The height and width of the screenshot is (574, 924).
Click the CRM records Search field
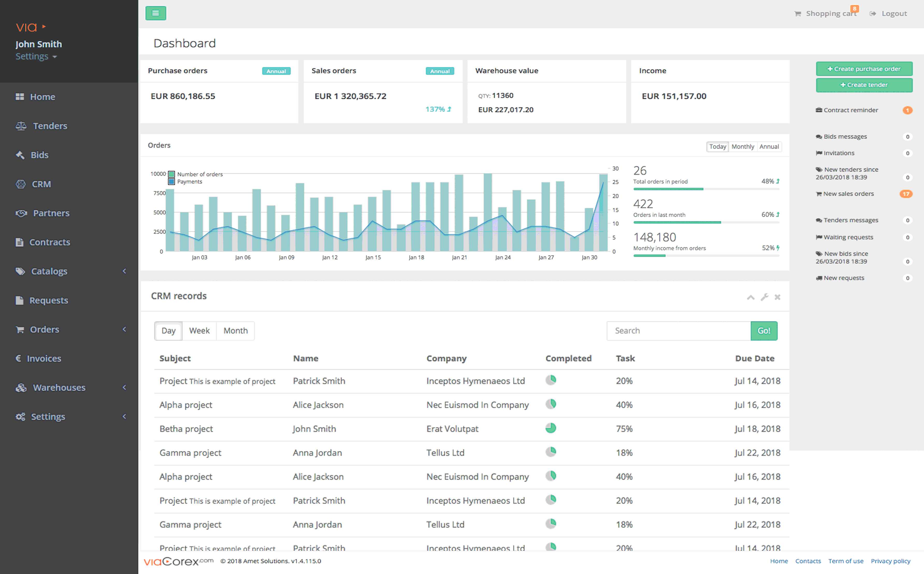679,331
